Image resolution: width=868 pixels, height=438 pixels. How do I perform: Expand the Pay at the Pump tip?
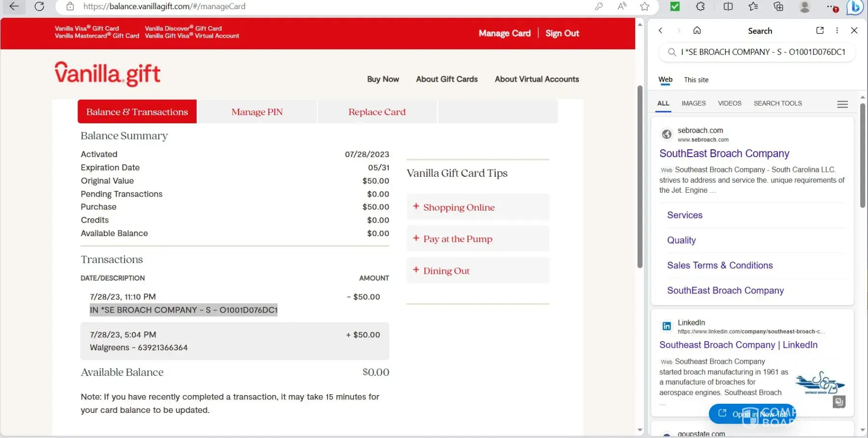point(458,239)
